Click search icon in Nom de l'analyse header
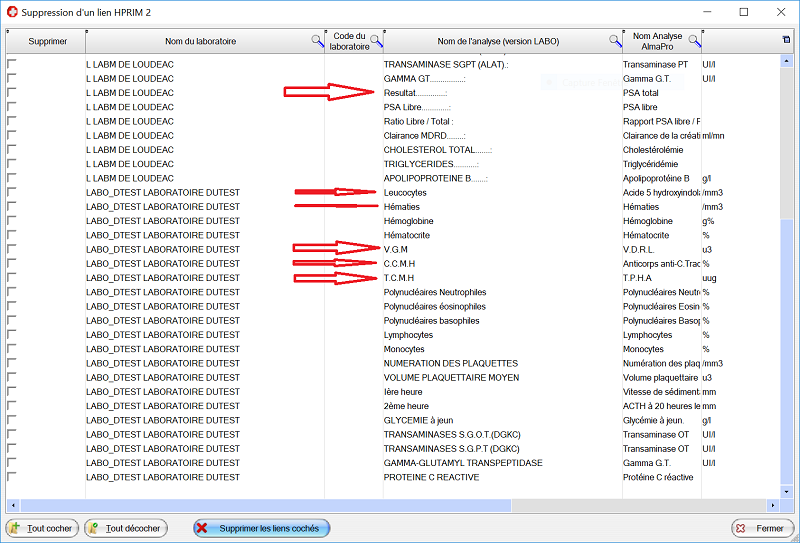 point(615,41)
